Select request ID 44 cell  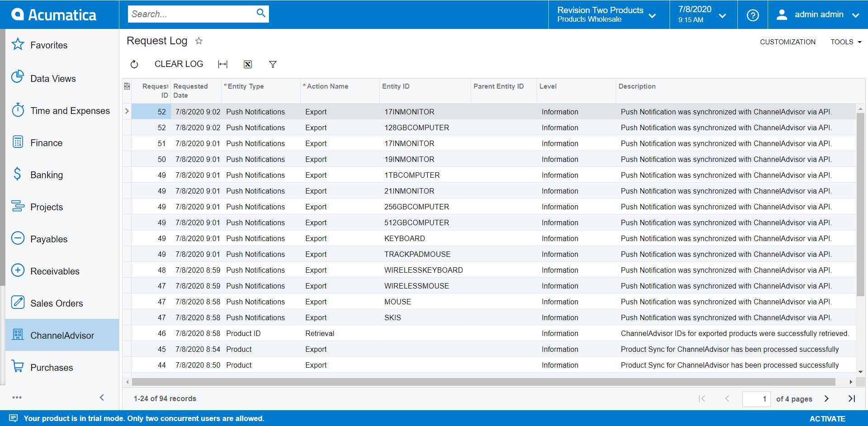tap(151, 365)
